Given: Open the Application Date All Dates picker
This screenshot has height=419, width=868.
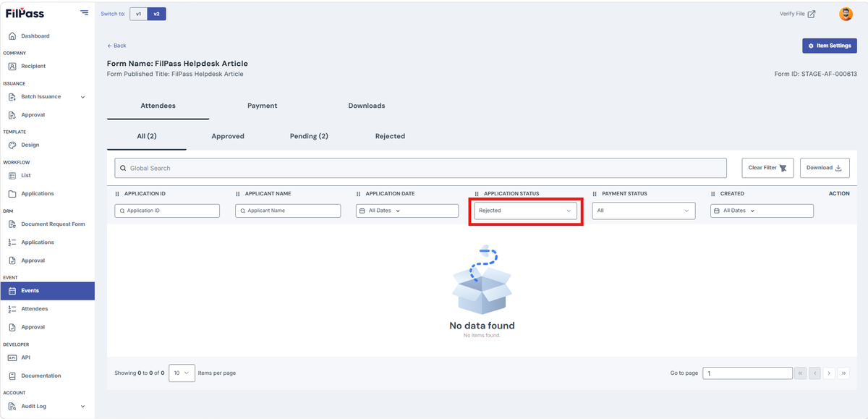Looking at the screenshot, I should point(407,211).
